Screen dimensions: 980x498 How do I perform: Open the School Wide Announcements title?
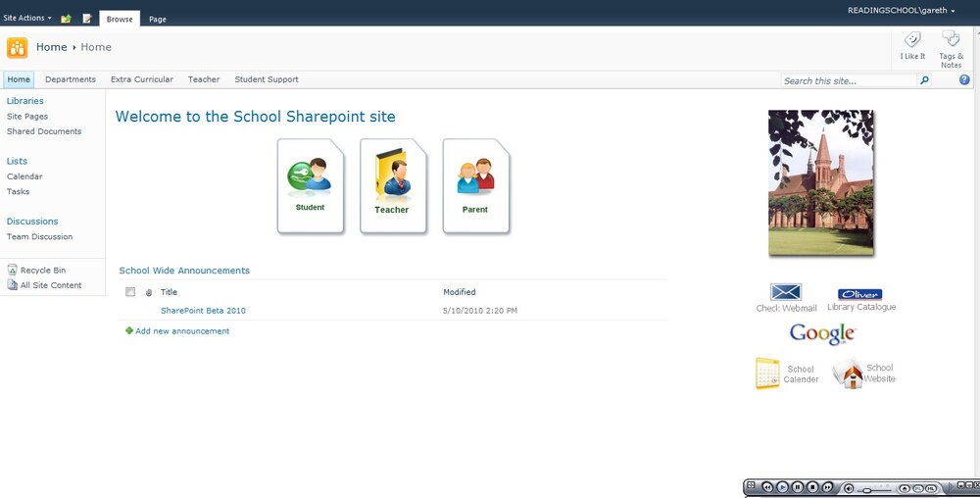(x=184, y=271)
